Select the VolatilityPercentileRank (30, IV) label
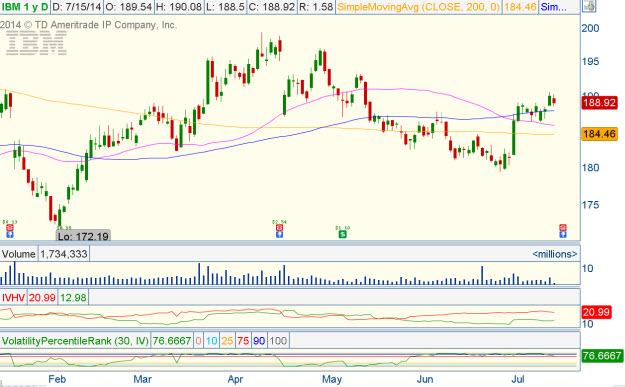The height and width of the screenshot is (387, 625). (75, 341)
